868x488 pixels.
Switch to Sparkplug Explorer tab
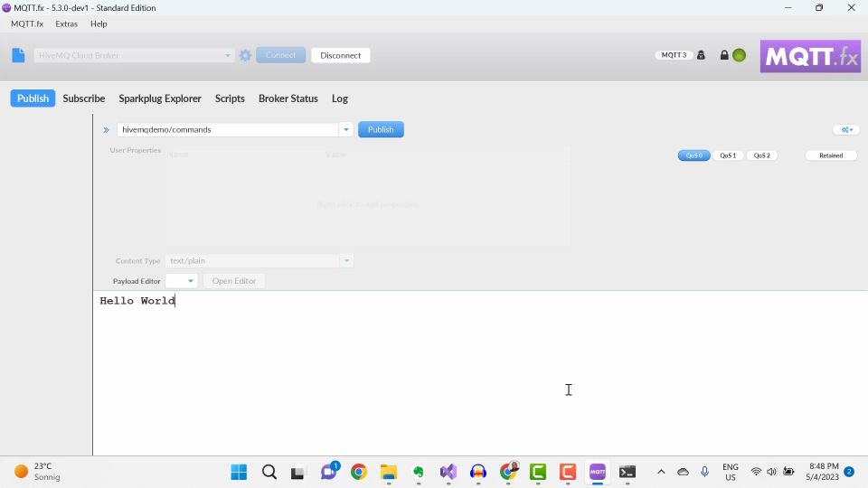[x=160, y=99]
